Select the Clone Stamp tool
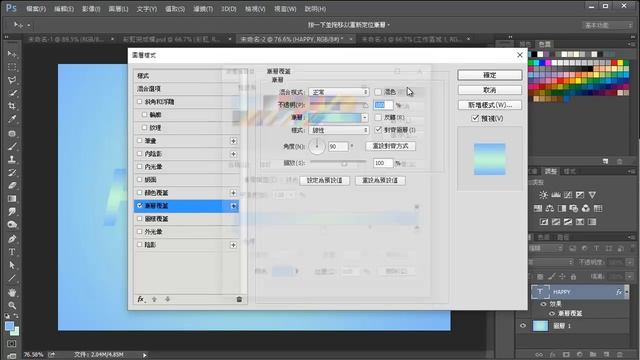Screen dimensions: 640x360 coord(12,160)
